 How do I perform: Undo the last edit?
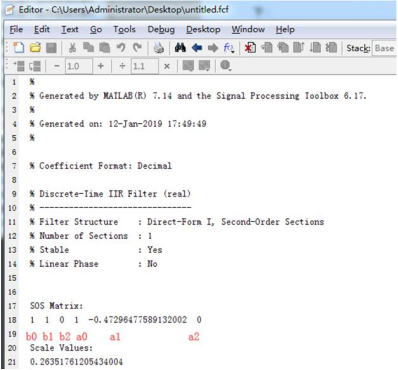click(121, 48)
